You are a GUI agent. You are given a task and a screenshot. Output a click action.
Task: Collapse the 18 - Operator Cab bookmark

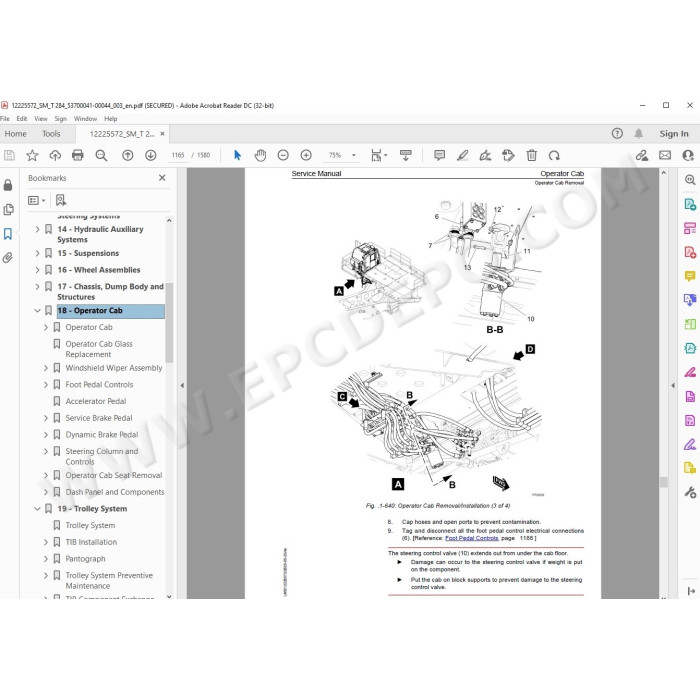38,311
